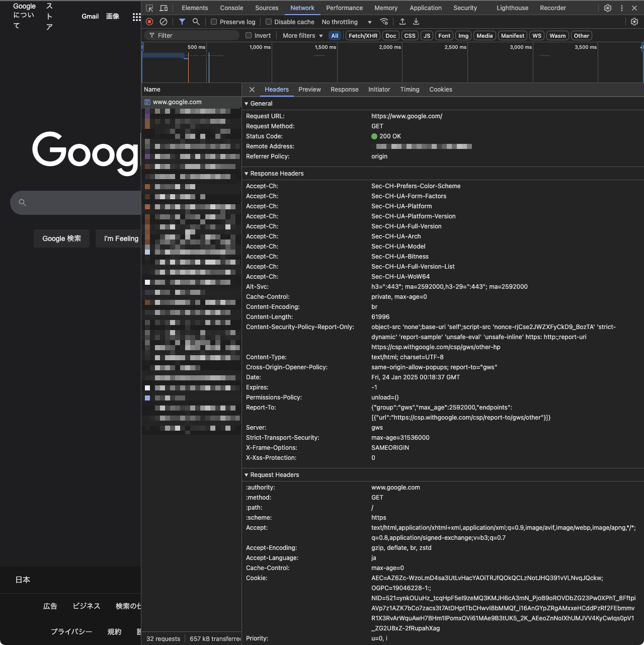Click the Name column header
Image resolution: width=644 pixels, height=645 pixels.
[192, 90]
